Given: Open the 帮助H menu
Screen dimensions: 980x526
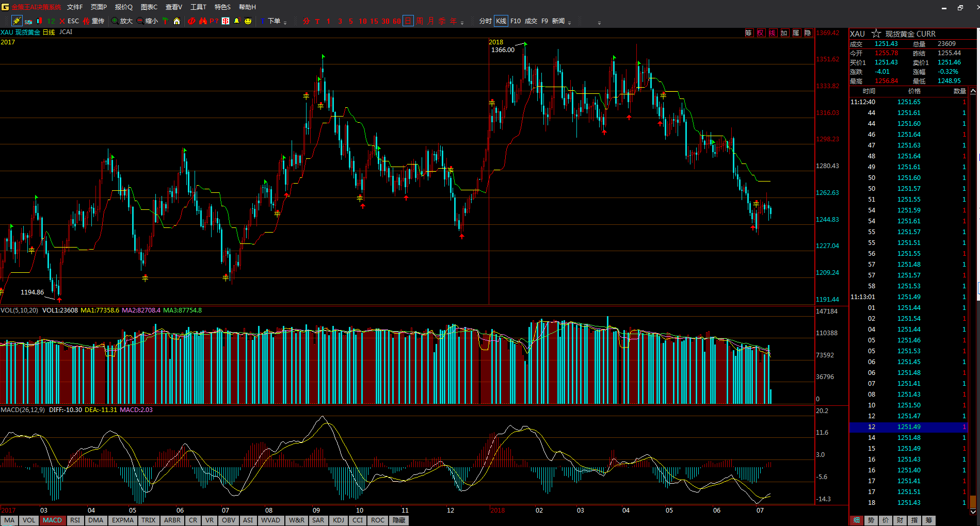Looking at the screenshot, I should click(x=247, y=7).
